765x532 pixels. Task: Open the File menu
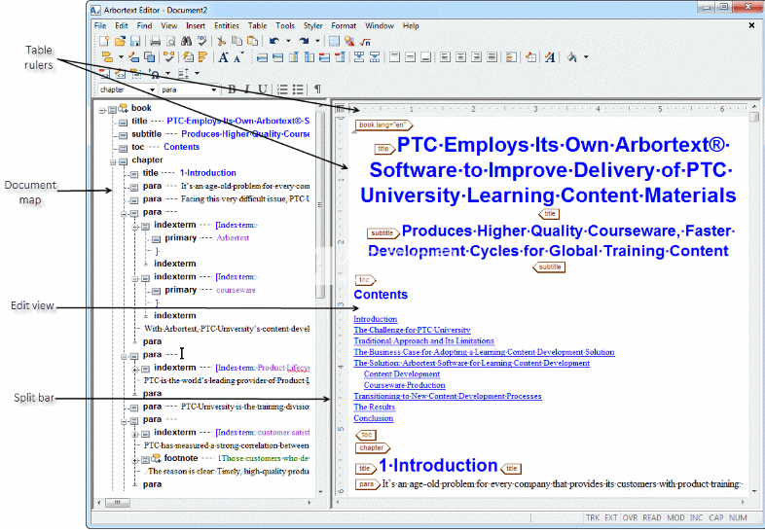click(100, 26)
